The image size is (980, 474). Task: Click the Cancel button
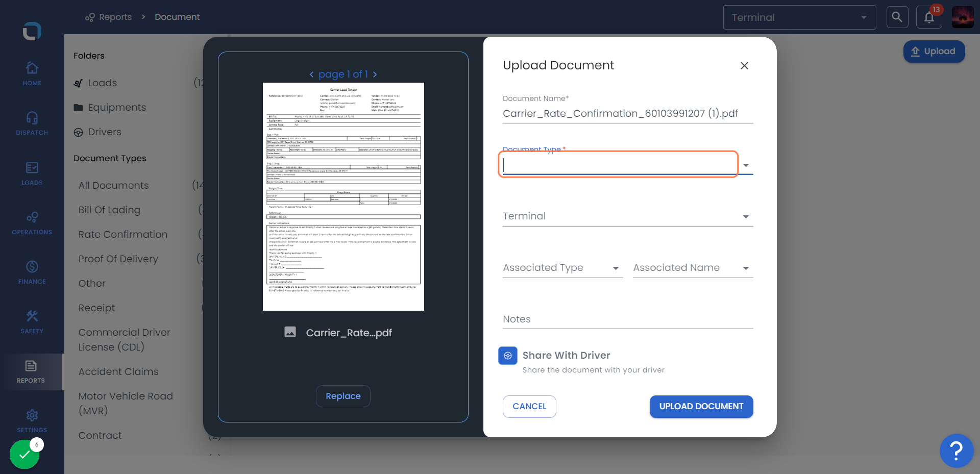(x=529, y=407)
